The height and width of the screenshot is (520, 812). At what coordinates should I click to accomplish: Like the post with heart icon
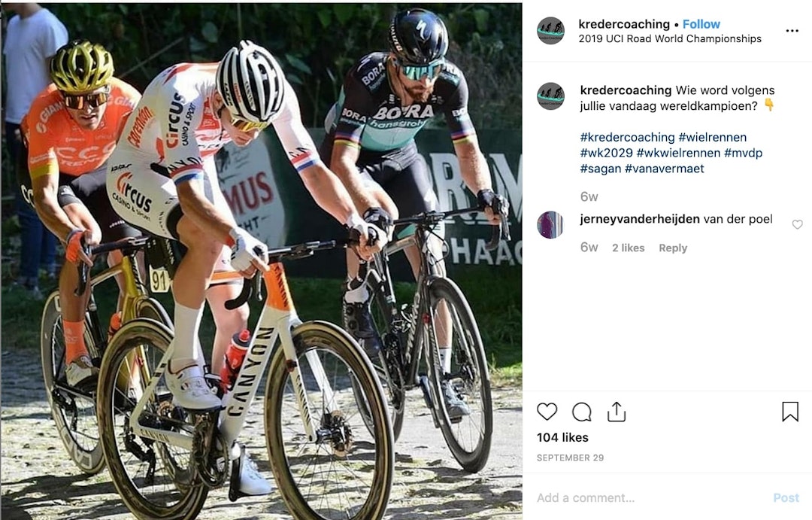pos(547,412)
